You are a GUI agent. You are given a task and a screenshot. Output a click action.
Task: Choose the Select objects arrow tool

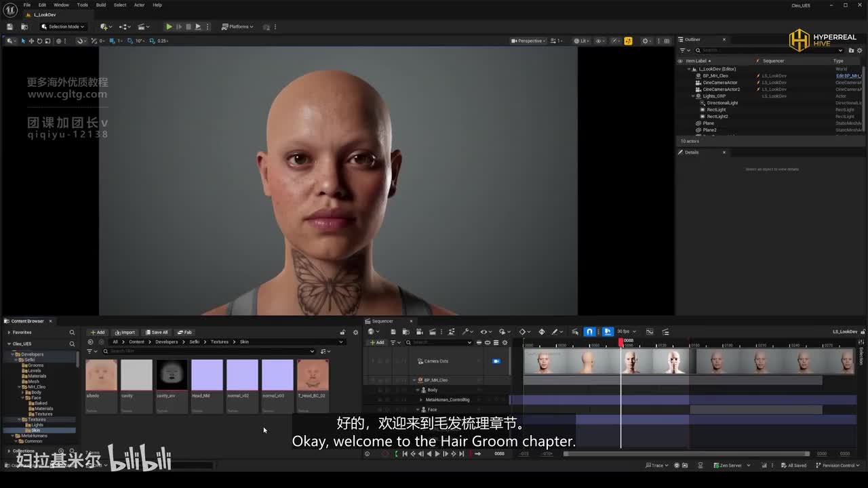pyautogui.click(x=22, y=41)
